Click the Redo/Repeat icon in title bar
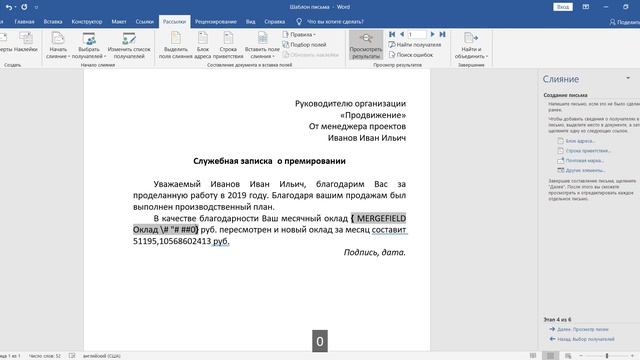 coord(24,7)
